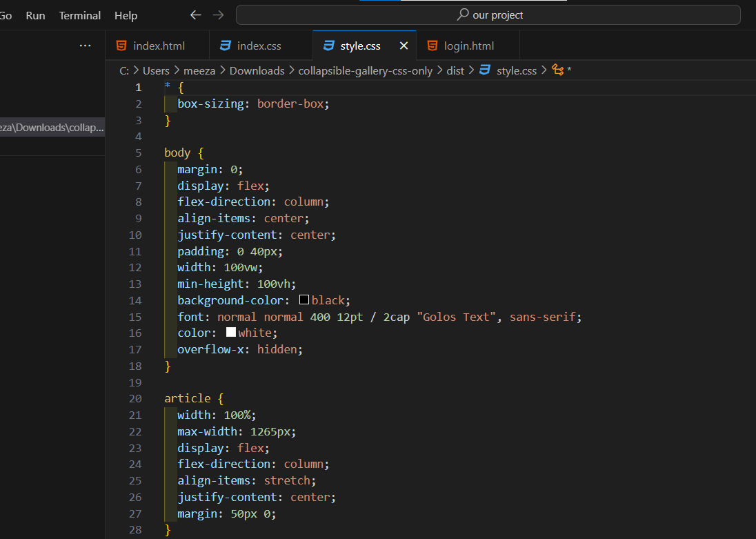Open the Terminal menu

[79, 14]
